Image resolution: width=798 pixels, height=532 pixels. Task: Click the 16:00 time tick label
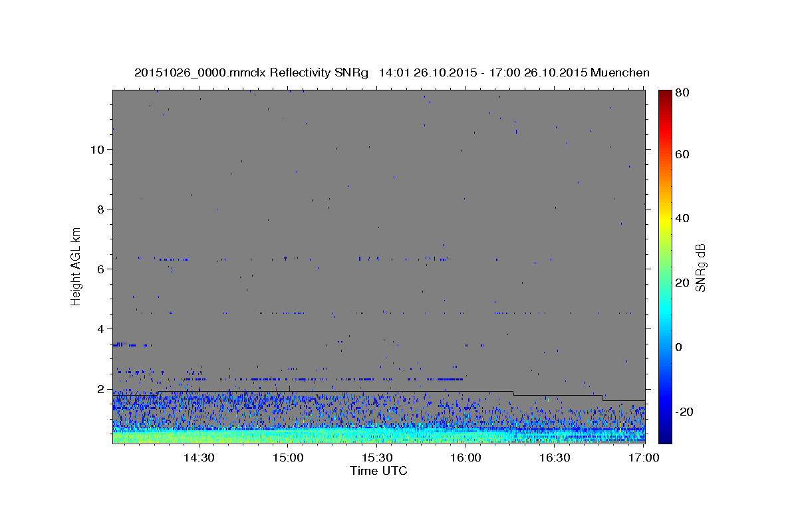tap(465, 458)
